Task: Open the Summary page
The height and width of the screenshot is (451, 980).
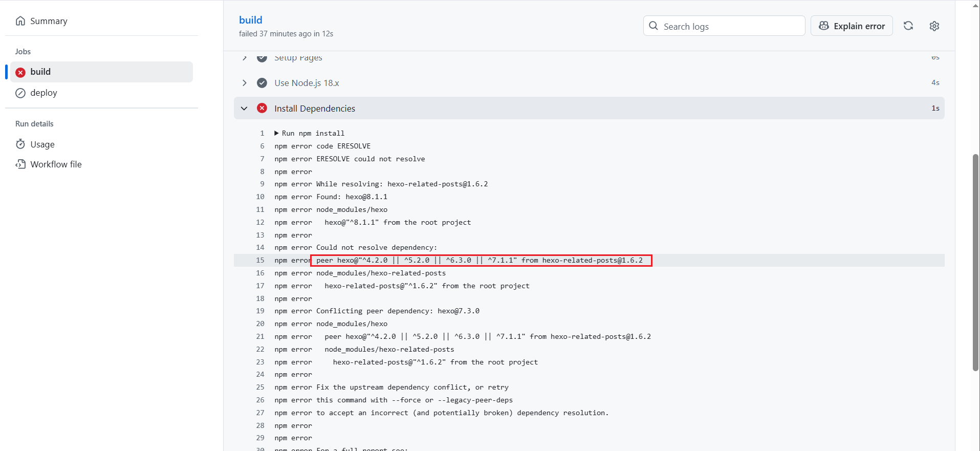Action: point(49,21)
